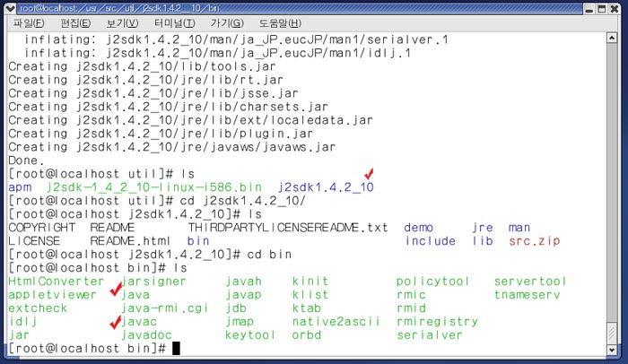Click the terminal cursor at the prompt
This screenshot has width=628, height=364.
(x=176, y=348)
